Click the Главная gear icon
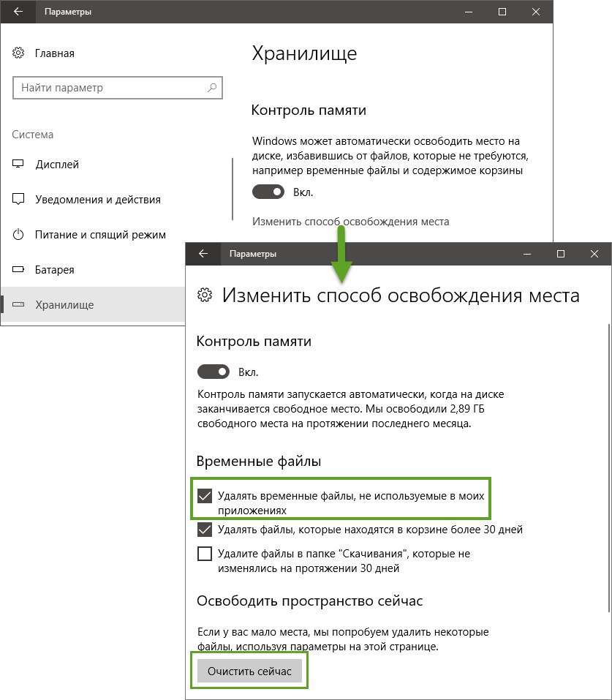Viewport: 612px width, 700px height. coord(18,53)
